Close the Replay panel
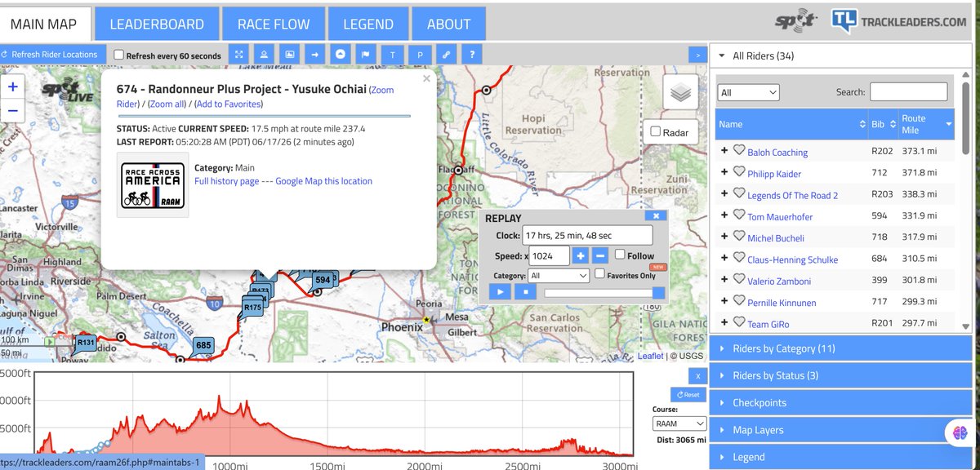 point(656,217)
